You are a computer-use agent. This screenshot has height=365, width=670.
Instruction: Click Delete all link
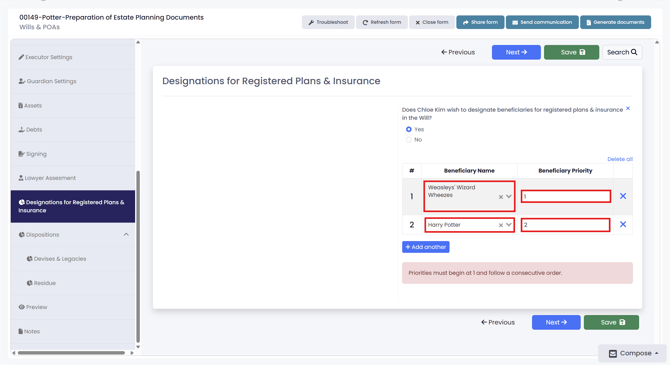point(620,159)
